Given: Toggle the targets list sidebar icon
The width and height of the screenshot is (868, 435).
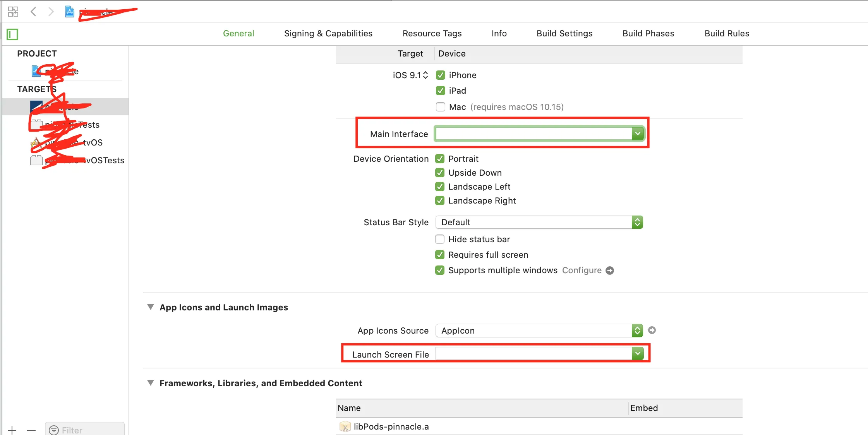Looking at the screenshot, I should (x=12, y=34).
